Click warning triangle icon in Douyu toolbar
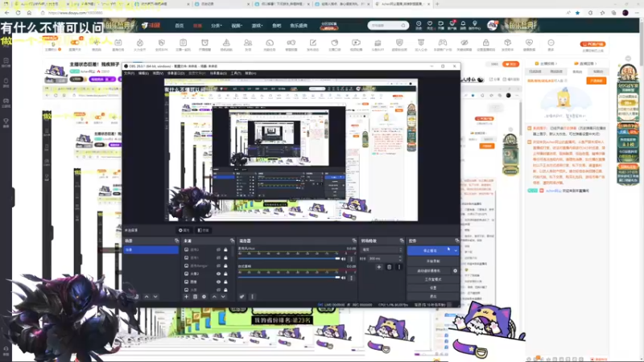 (226, 43)
